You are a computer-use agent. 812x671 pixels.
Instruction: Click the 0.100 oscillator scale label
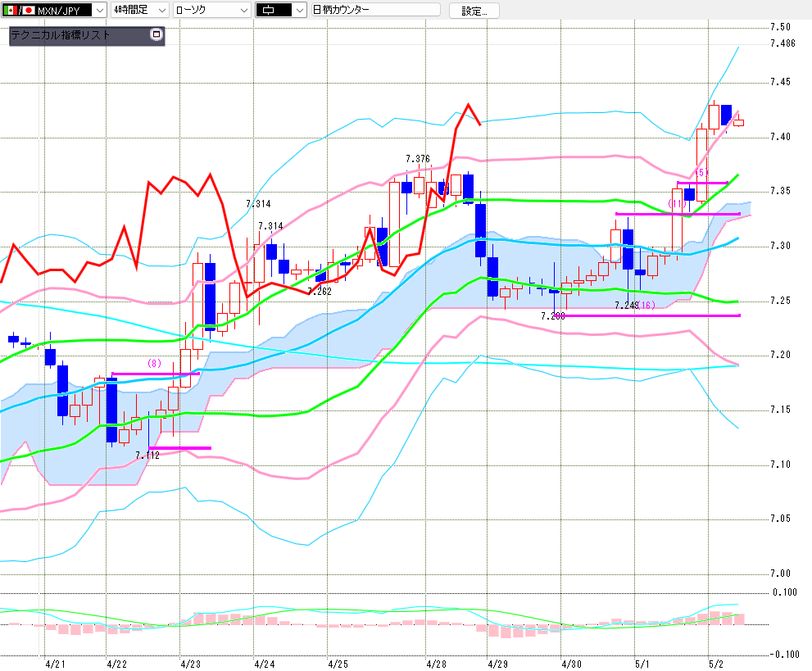coord(785,592)
